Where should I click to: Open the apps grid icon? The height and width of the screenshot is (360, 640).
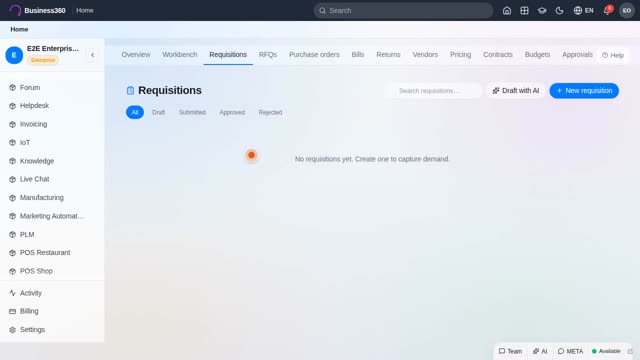[x=524, y=11]
